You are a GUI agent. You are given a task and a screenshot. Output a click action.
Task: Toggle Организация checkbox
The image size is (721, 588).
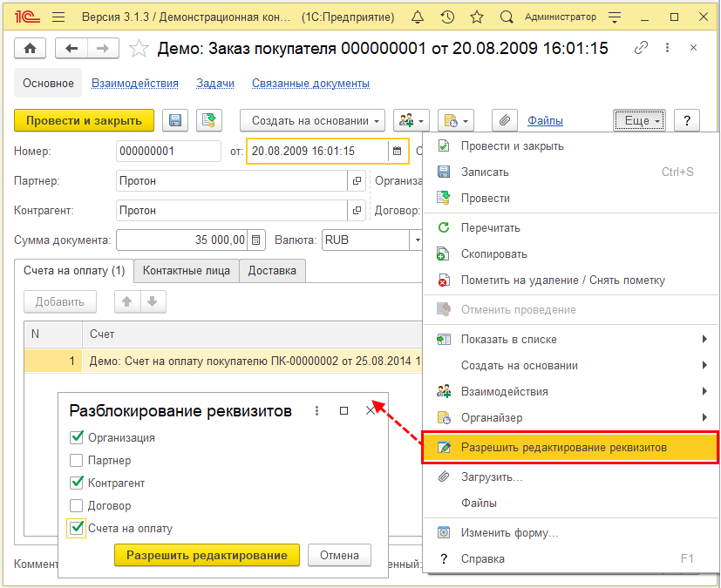77,437
